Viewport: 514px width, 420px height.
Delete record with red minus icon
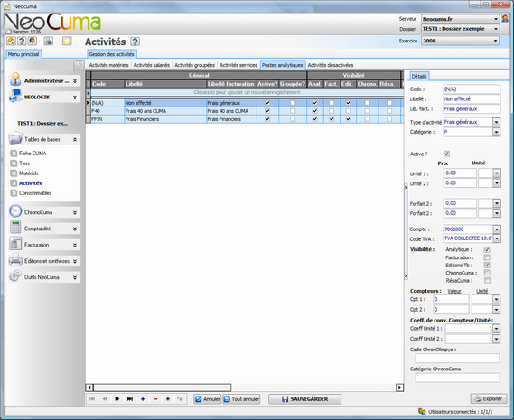click(x=155, y=399)
